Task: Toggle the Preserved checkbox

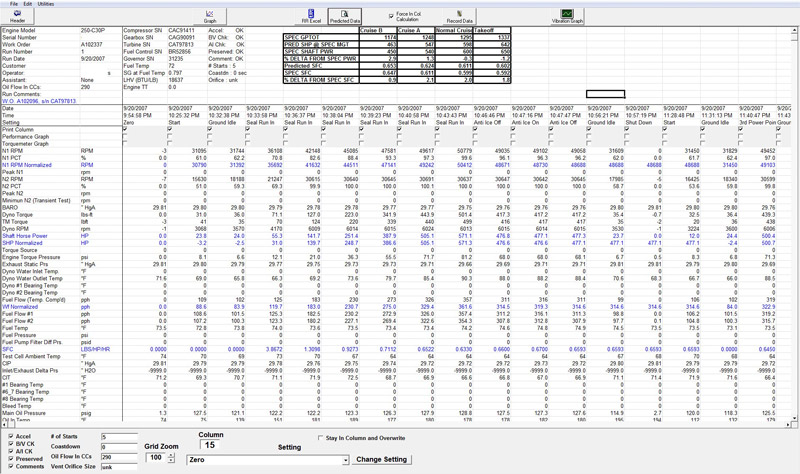Action: click(11, 459)
